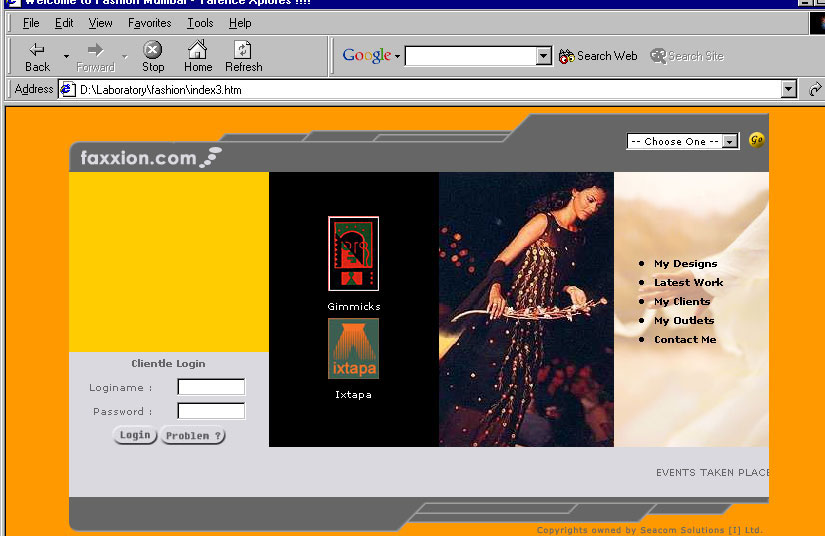The image size is (825, 536).
Task: Click the Google toolbar logo
Action: coord(366,55)
